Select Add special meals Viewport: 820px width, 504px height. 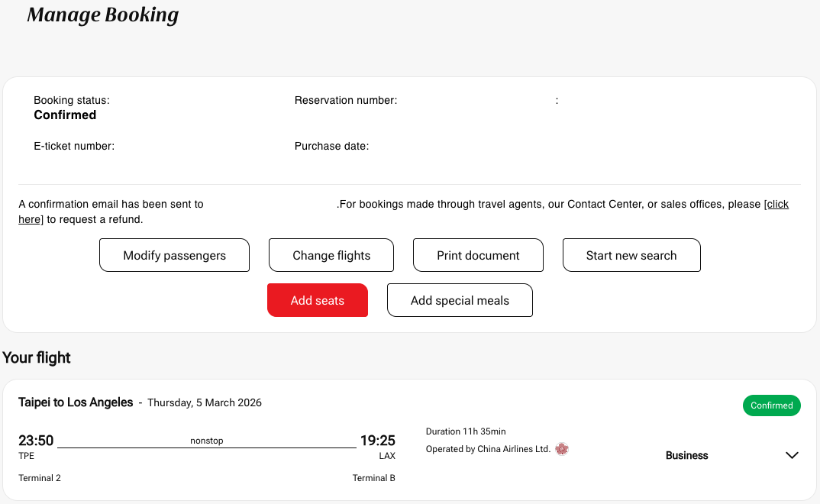click(x=460, y=300)
